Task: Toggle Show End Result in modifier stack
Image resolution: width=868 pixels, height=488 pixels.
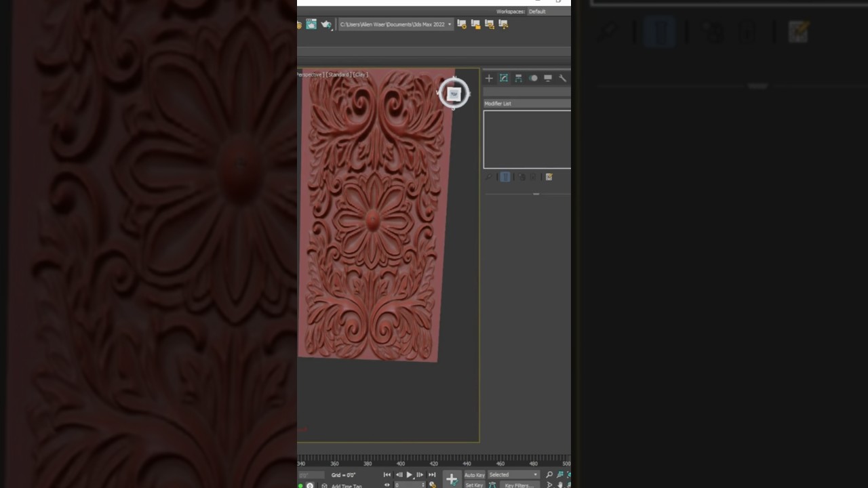Action: click(x=505, y=178)
